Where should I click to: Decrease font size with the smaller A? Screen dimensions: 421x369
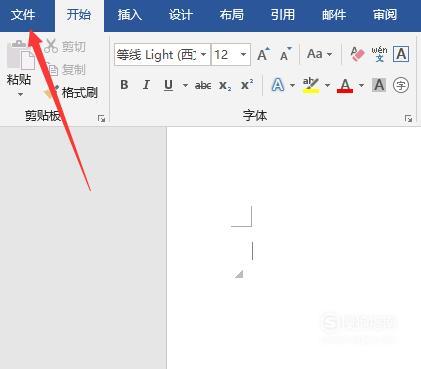coord(285,54)
